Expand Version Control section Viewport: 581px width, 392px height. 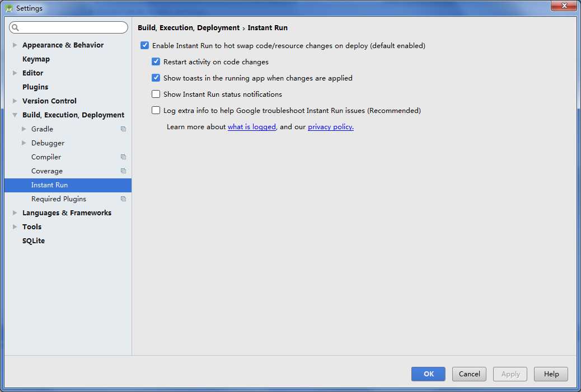click(15, 101)
